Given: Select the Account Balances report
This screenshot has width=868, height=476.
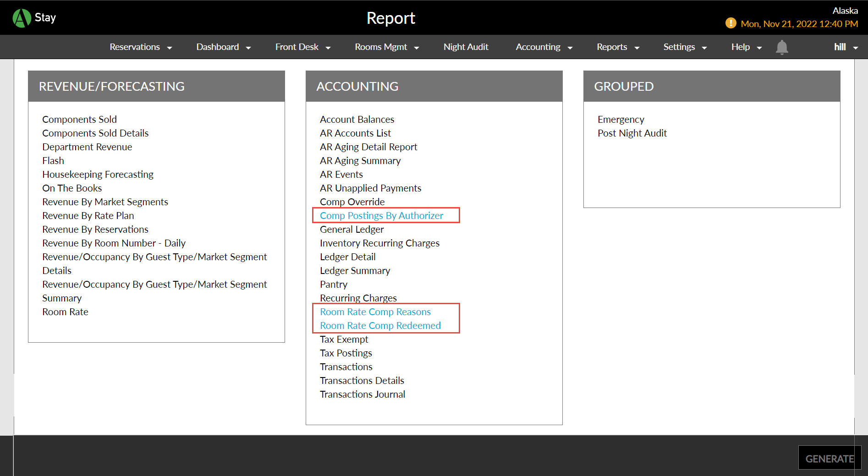Looking at the screenshot, I should [357, 119].
